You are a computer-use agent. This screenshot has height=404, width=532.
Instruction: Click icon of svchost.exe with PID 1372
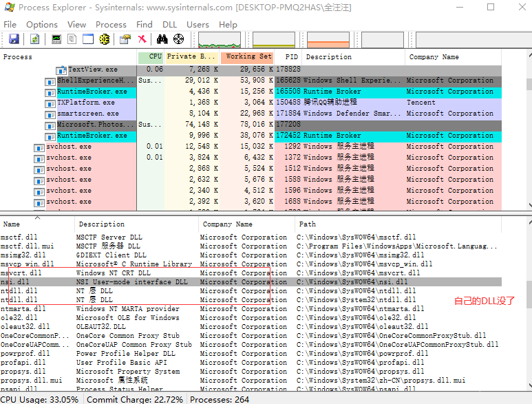tap(39, 159)
